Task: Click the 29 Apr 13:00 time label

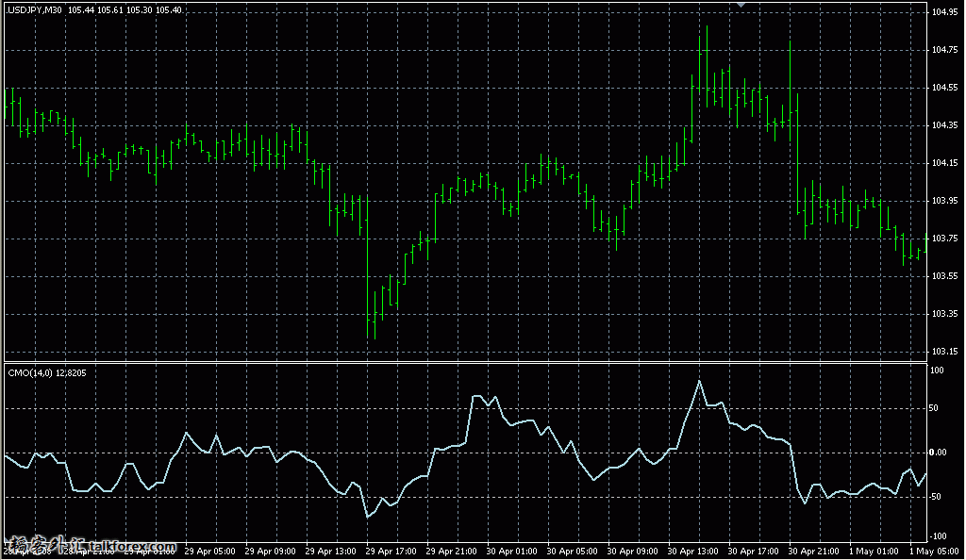Action: coord(330,552)
